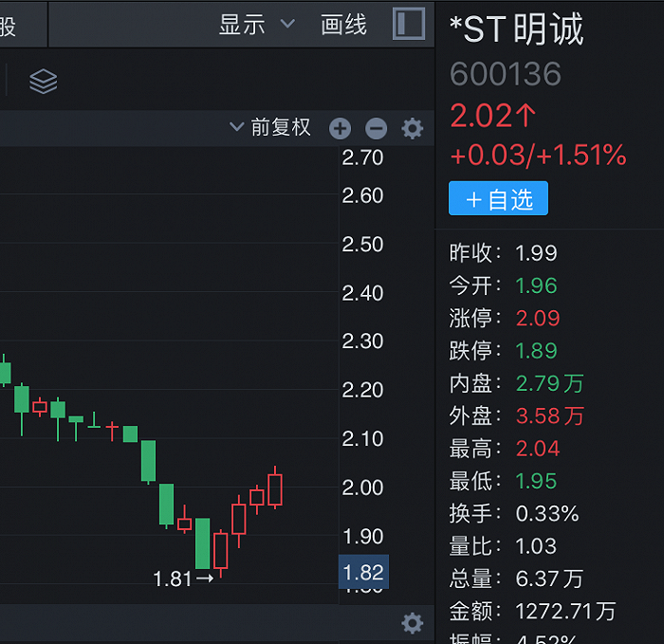
Task: Zoom out chart with minus icon
Action: (376, 128)
